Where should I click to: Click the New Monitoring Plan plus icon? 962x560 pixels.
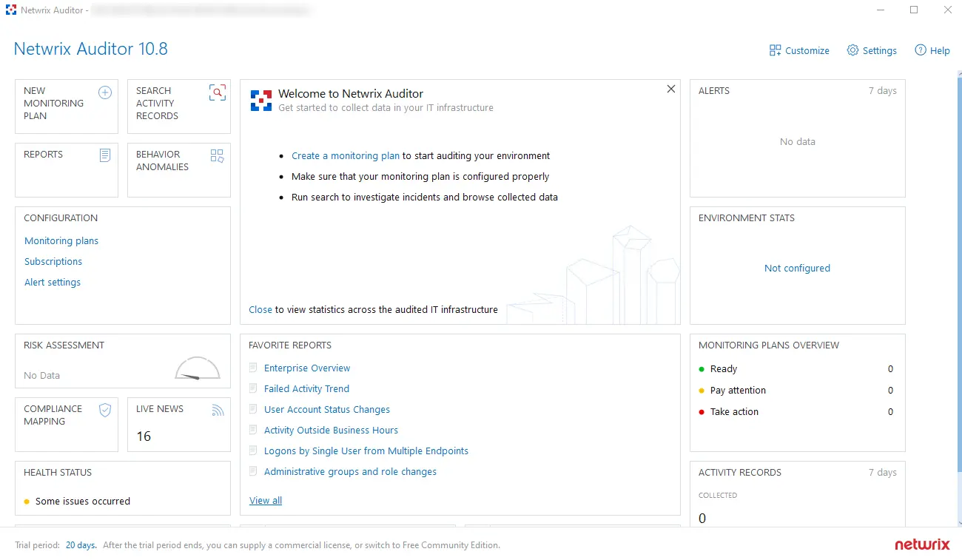(105, 92)
